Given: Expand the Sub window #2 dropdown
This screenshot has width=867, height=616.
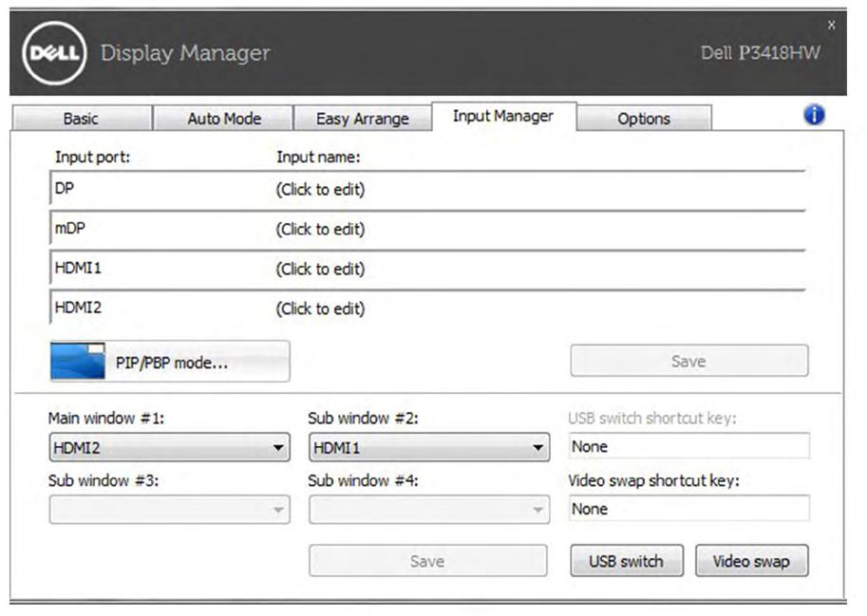Looking at the screenshot, I should 429,447.
